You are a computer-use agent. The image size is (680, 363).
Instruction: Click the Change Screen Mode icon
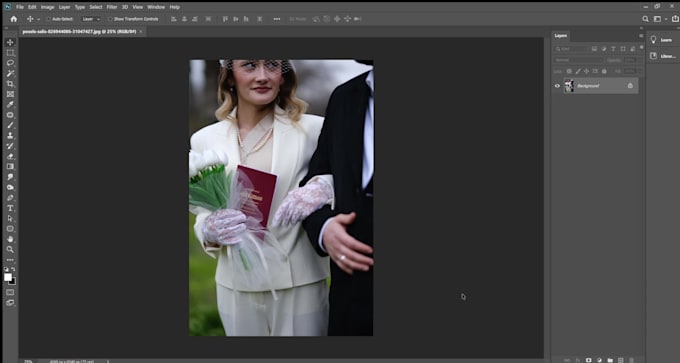[10, 303]
